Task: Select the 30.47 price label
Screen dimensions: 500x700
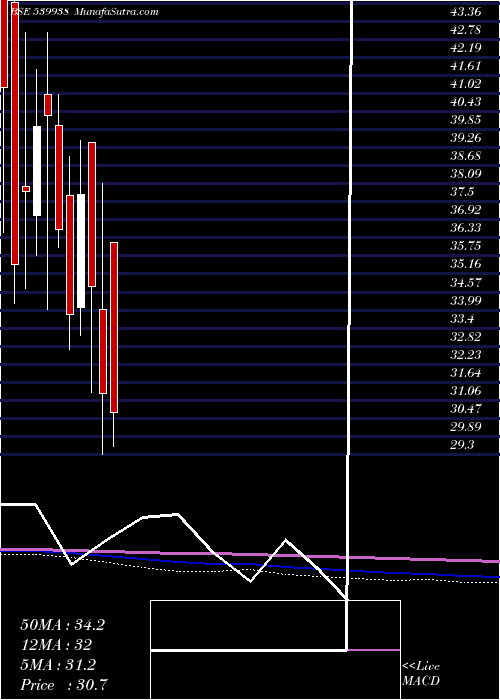Action: (466, 408)
